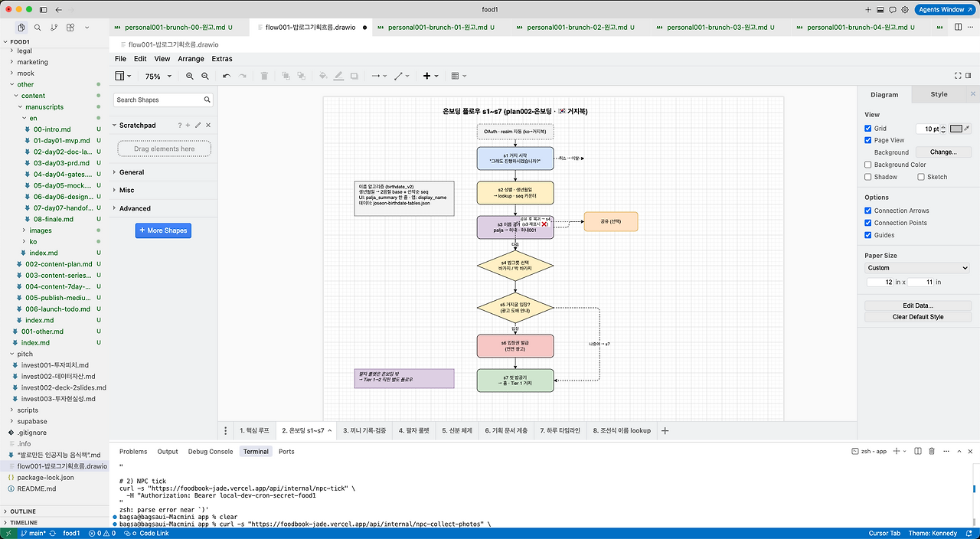Toggle the Grid checkbox
The image size is (980, 539).
(867, 129)
